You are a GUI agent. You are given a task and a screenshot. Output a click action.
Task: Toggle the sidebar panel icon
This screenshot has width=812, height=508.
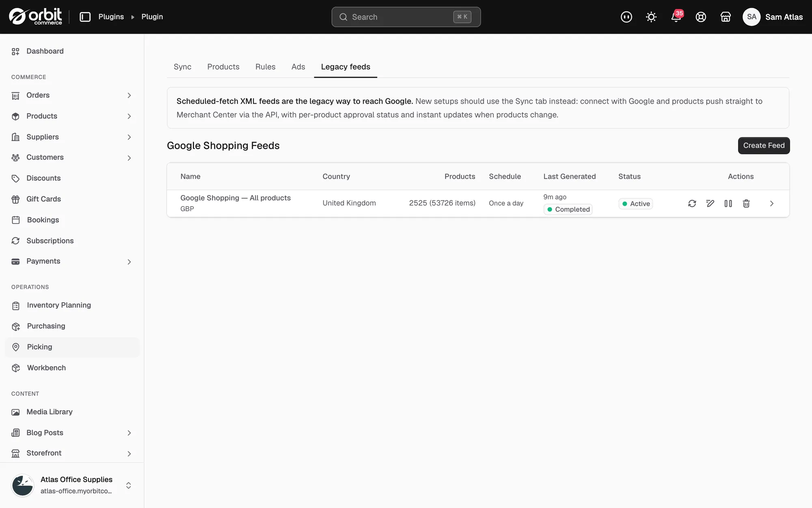tap(85, 17)
